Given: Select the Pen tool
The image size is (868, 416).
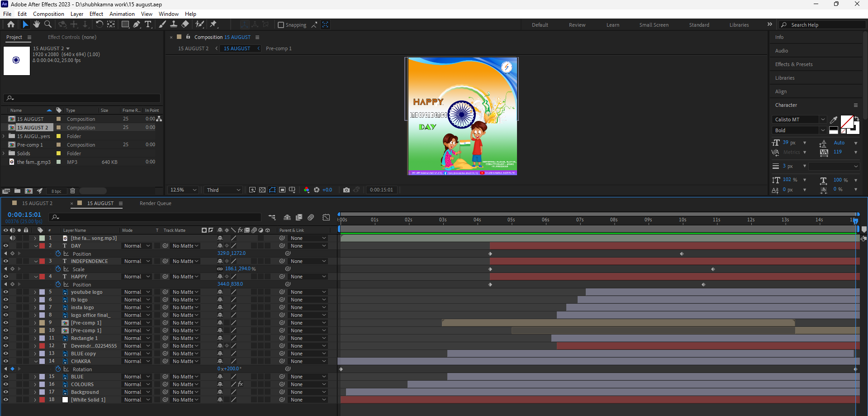Looking at the screenshot, I should point(137,24).
